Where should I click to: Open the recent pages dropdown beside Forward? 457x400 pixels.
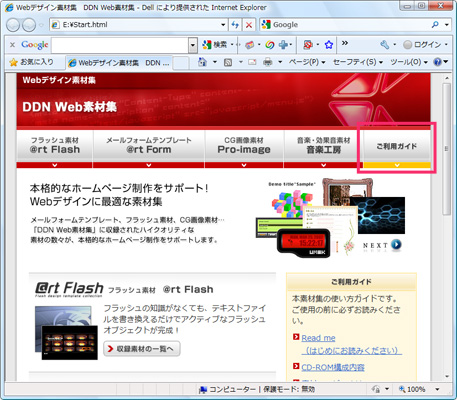[x=41, y=25]
